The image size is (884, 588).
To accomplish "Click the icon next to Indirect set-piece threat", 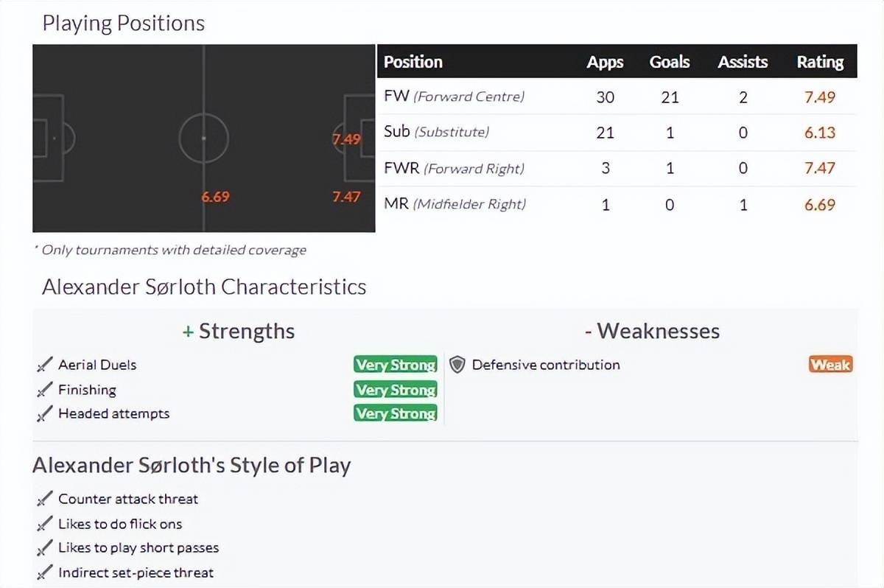I will tap(45, 573).
